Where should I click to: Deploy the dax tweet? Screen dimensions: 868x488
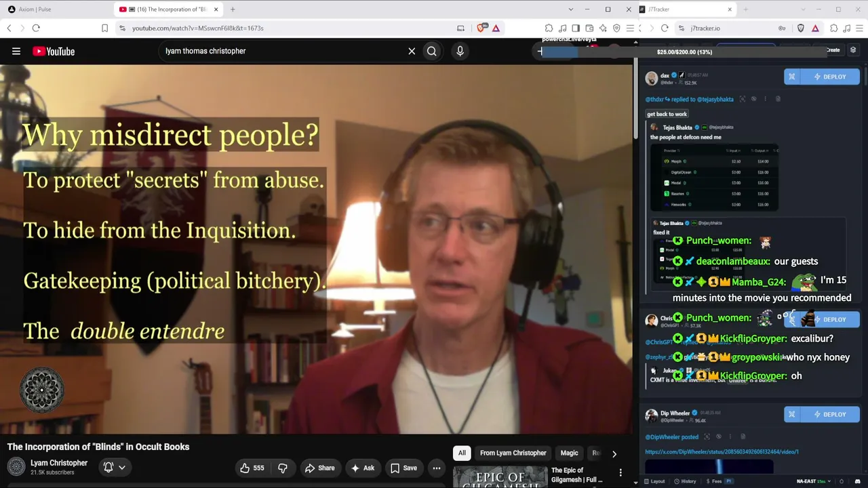point(829,77)
